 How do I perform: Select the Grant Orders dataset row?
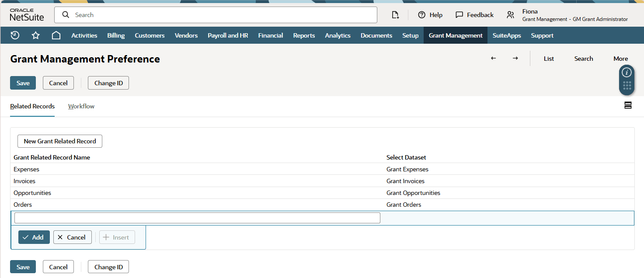403,204
